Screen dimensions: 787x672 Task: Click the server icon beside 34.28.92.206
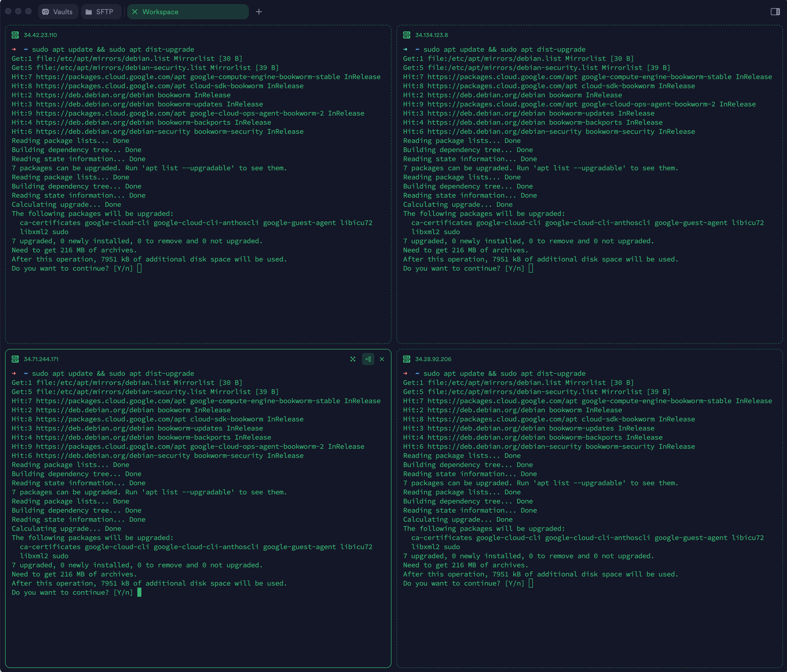tap(407, 359)
